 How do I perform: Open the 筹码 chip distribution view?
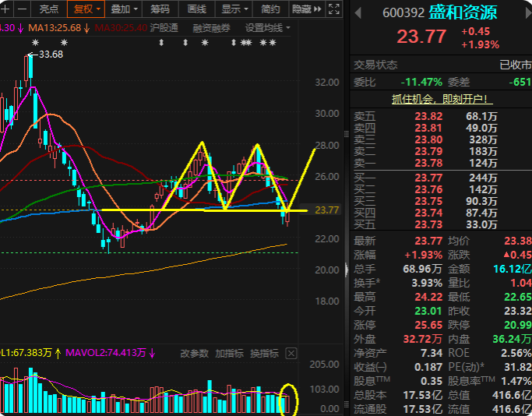(160, 9)
